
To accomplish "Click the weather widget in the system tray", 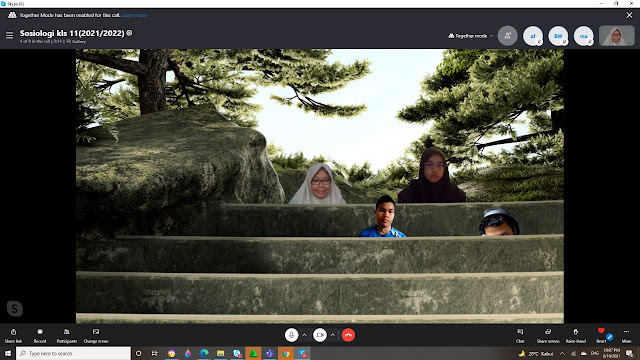I will click(x=536, y=353).
